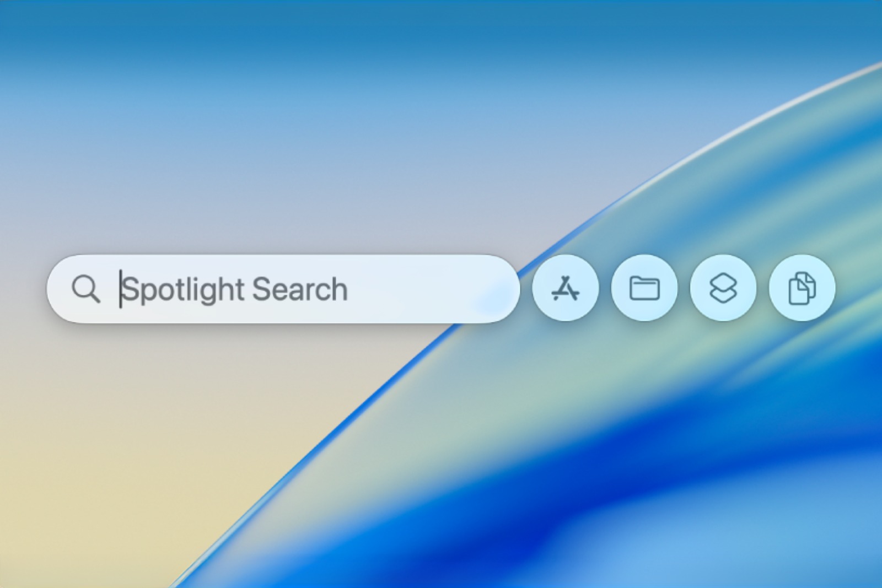The height and width of the screenshot is (588, 882).
Task: Click the blue desktop area above Spotlight
Action: pyautogui.click(x=331, y=83)
